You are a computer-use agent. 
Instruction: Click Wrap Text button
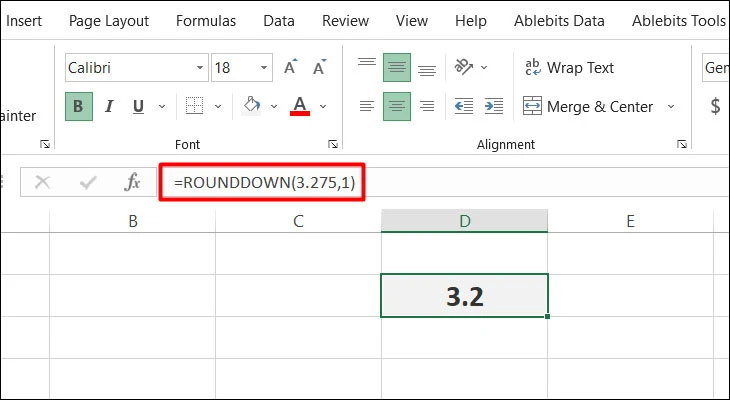tap(569, 68)
